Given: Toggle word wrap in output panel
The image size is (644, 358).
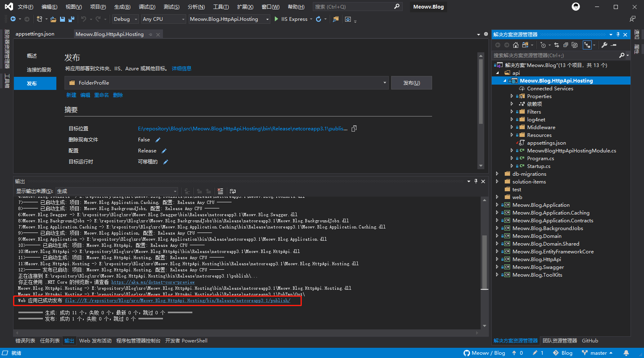Looking at the screenshot, I should click(x=233, y=191).
